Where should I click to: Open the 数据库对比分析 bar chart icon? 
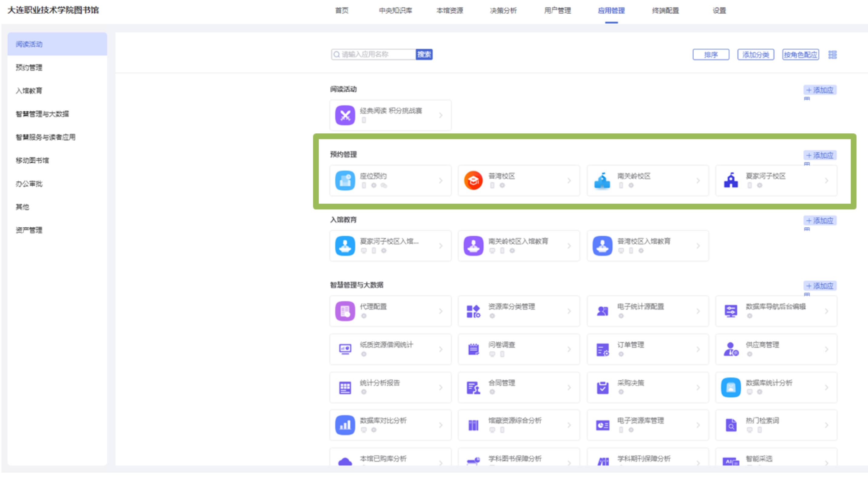pyautogui.click(x=345, y=425)
